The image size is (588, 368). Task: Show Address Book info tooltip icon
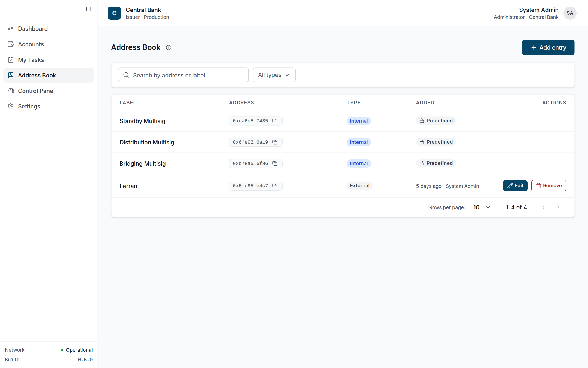pyautogui.click(x=169, y=47)
